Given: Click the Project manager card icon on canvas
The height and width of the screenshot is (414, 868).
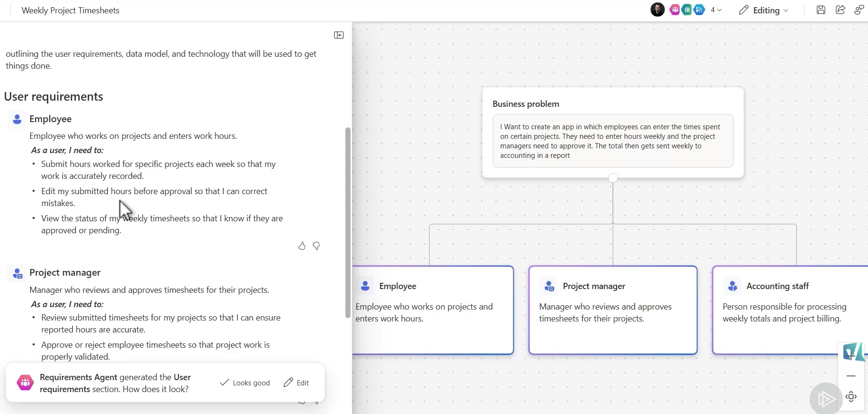Looking at the screenshot, I should point(549,286).
